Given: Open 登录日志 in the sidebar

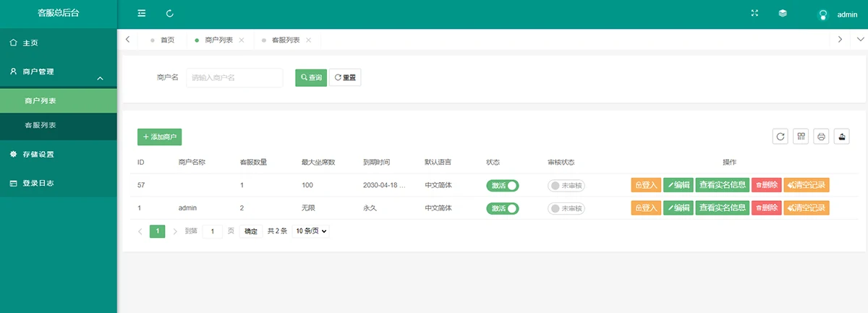Looking at the screenshot, I should click(38, 183).
